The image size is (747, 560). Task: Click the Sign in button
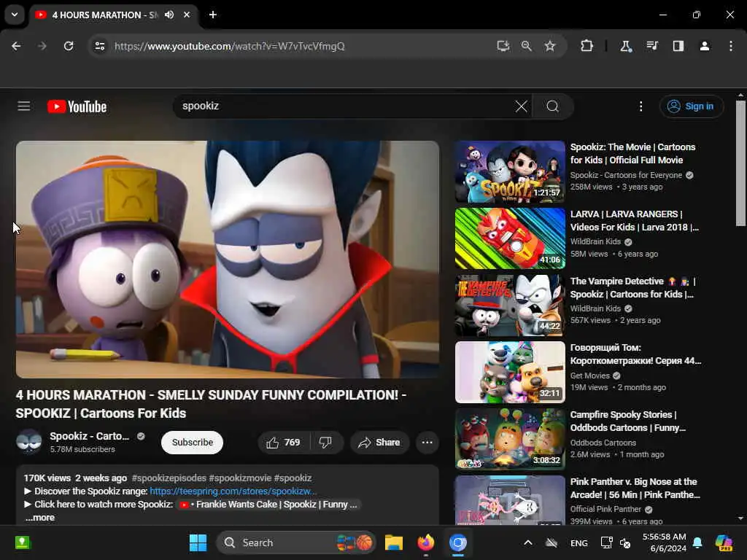click(692, 106)
